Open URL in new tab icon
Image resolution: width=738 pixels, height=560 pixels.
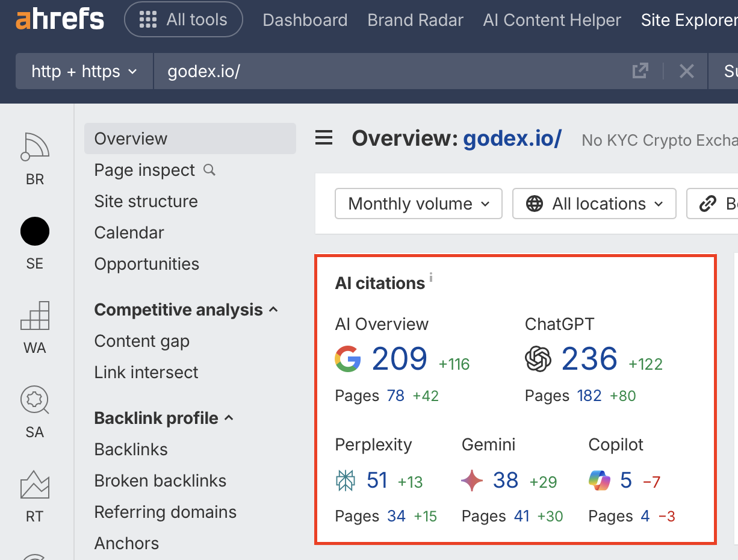(640, 71)
